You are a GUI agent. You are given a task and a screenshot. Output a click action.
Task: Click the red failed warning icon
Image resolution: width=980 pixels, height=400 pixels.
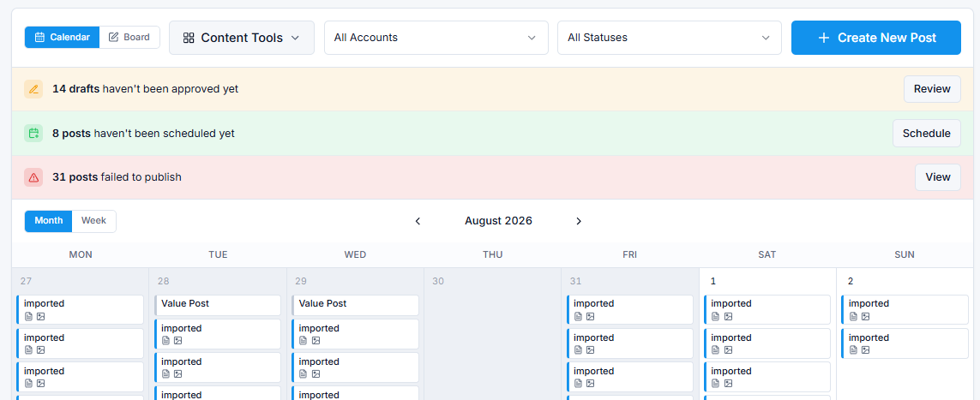click(33, 177)
